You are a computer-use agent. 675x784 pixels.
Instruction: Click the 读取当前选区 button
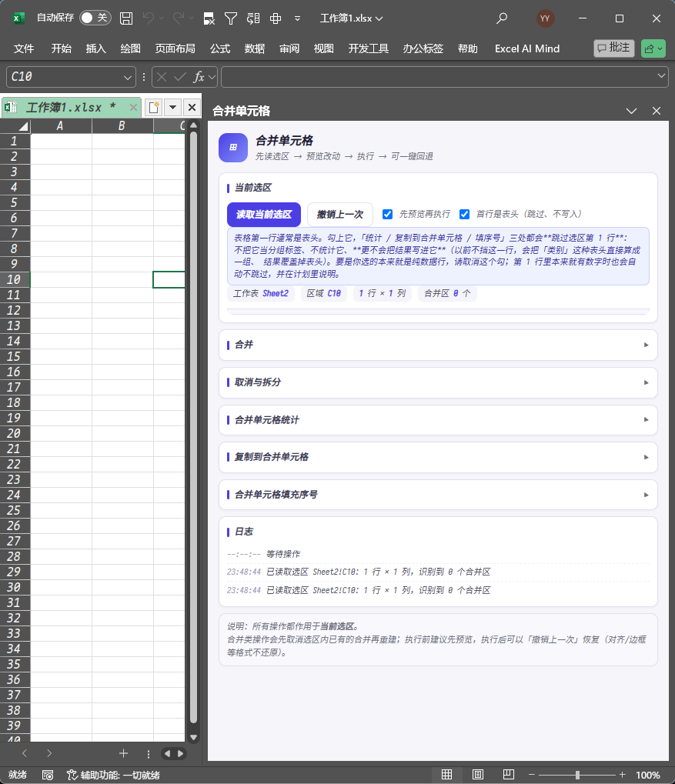264,215
